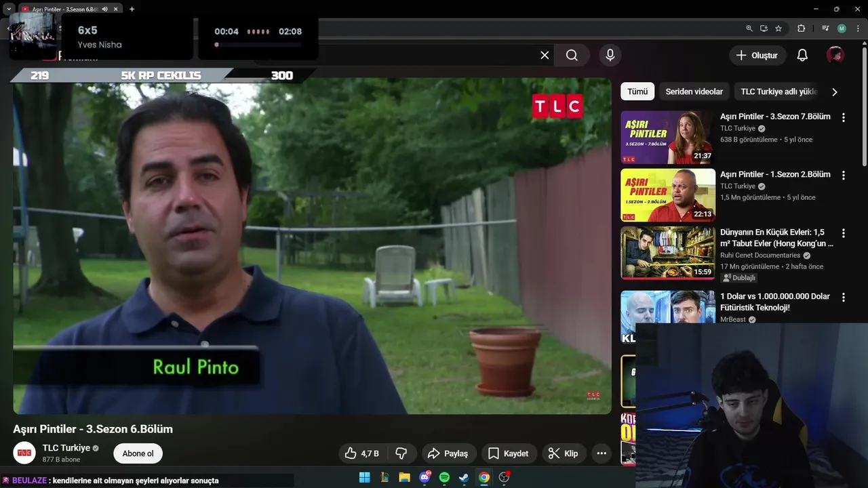
Task: Click the magnifier search button
Action: pos(572,56)
